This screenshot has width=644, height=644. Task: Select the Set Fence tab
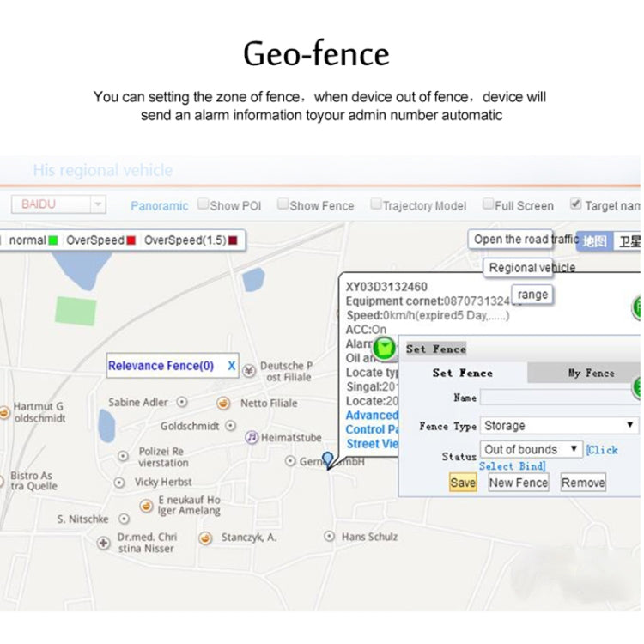[x=463, y=373]
